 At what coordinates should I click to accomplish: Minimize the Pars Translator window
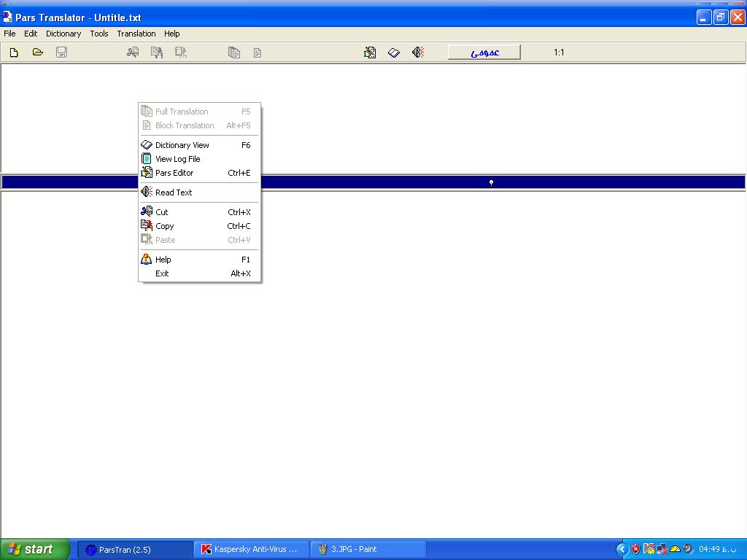[x=704, y=17]
